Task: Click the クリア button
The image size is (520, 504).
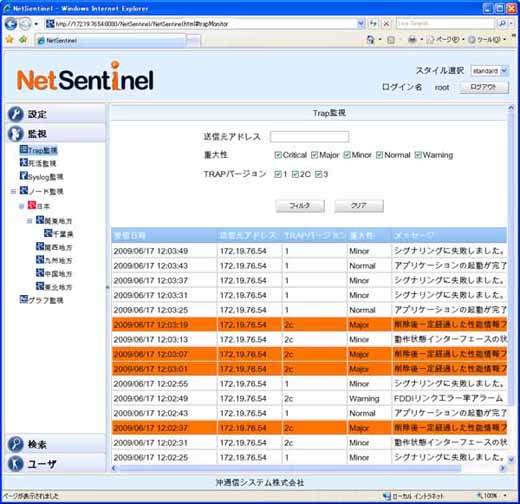Action: point(359,206)
